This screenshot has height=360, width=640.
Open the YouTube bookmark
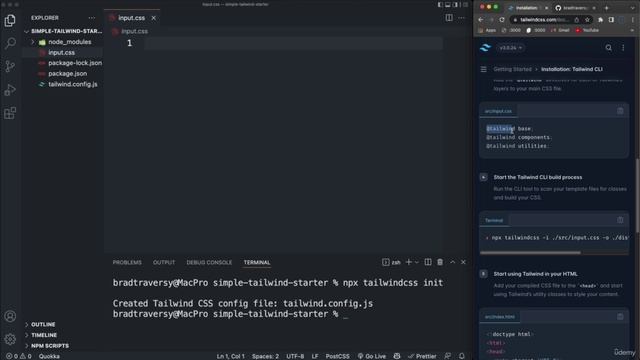coord(587,30)
